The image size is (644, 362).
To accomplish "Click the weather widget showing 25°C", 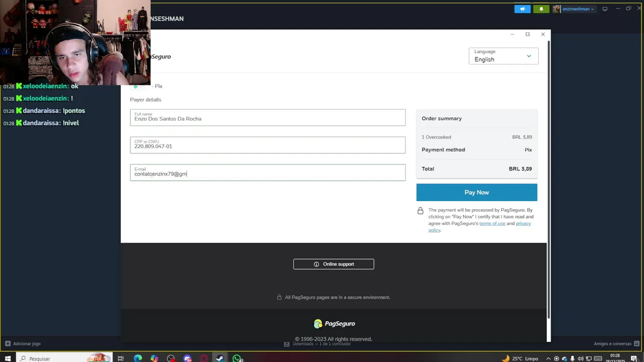I will (520, 358).
